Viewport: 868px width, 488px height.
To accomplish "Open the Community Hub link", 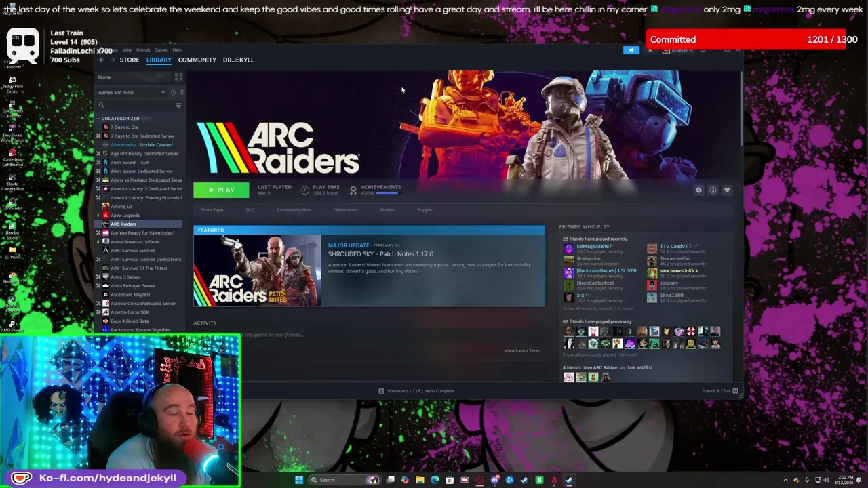I will pos(294,210).
